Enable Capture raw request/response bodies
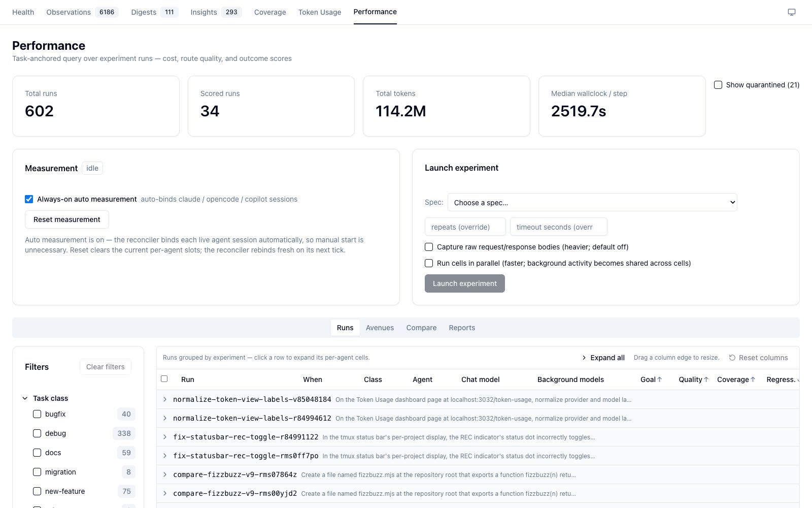Screen dimensions: 812x508 [x=429, y=247]
